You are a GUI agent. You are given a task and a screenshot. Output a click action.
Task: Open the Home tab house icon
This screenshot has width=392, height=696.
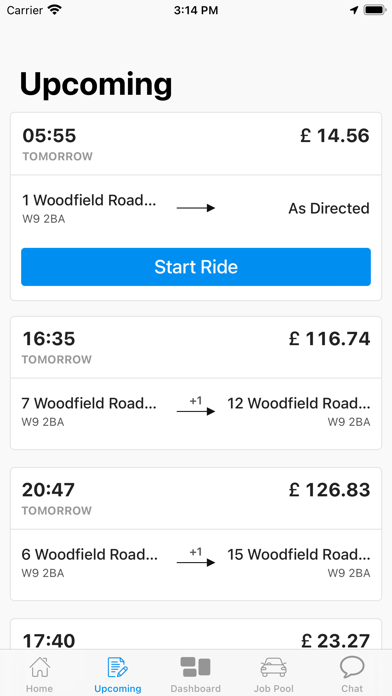[x=40, y=667]
